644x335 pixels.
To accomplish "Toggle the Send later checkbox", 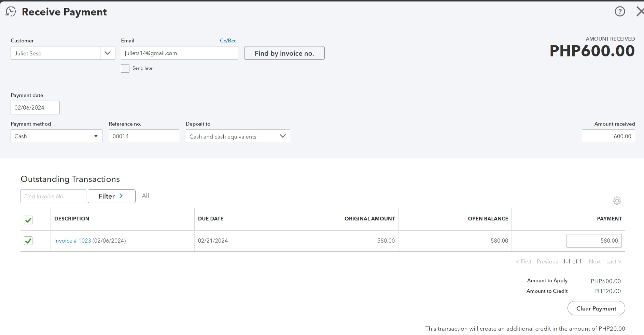I will coord(125,68).
